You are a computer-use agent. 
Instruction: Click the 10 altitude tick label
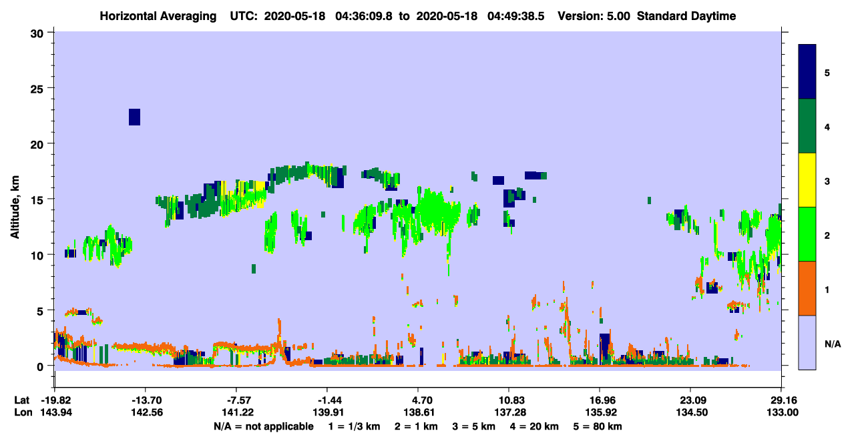point(39,255)
